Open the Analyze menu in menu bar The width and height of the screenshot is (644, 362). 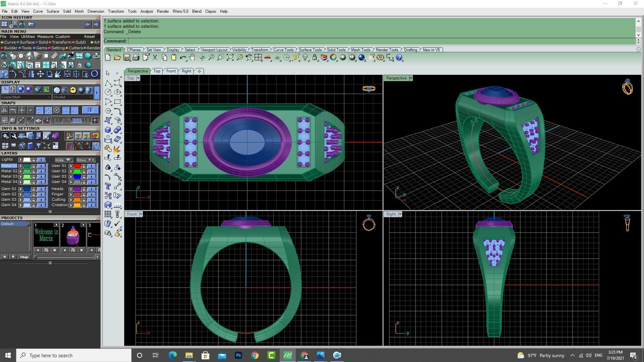click(147, 11)
